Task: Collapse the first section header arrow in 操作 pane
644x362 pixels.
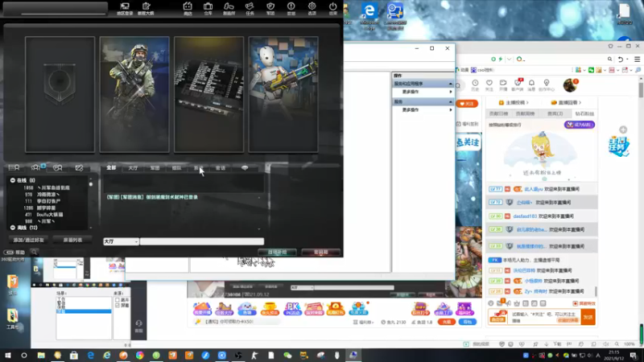Action: 450,84
